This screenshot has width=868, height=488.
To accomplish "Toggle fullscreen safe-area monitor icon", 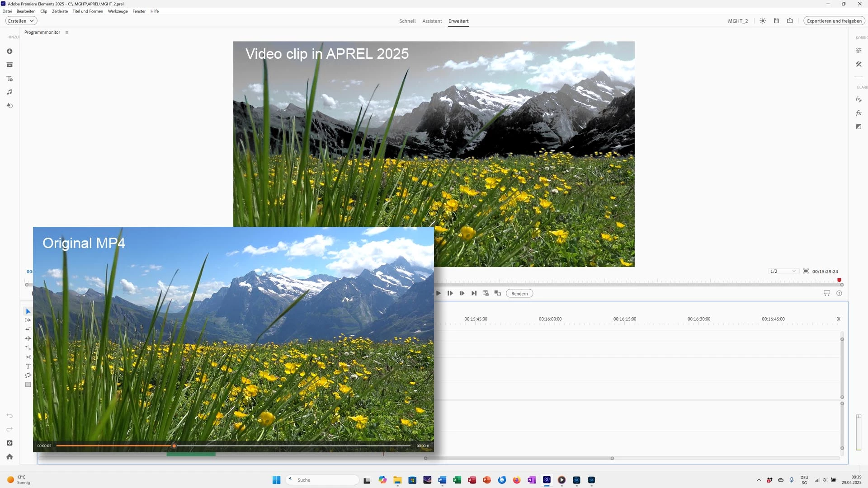I will pos(806,271).
